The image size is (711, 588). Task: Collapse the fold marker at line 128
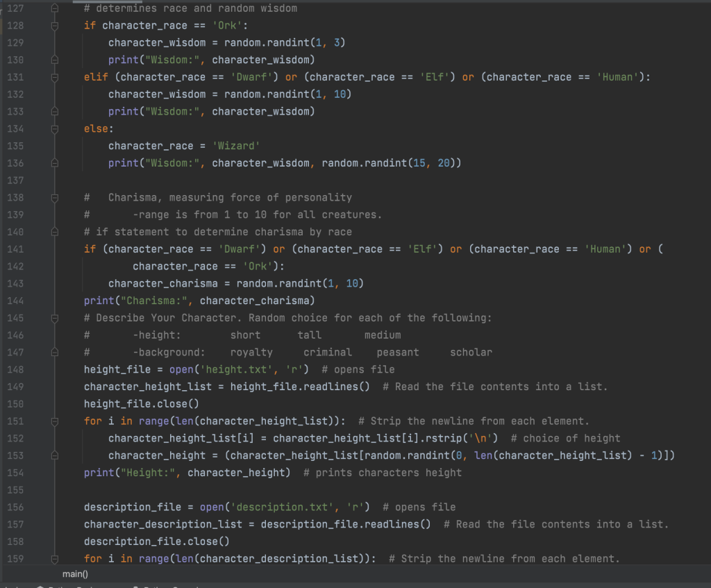point(55,26)
